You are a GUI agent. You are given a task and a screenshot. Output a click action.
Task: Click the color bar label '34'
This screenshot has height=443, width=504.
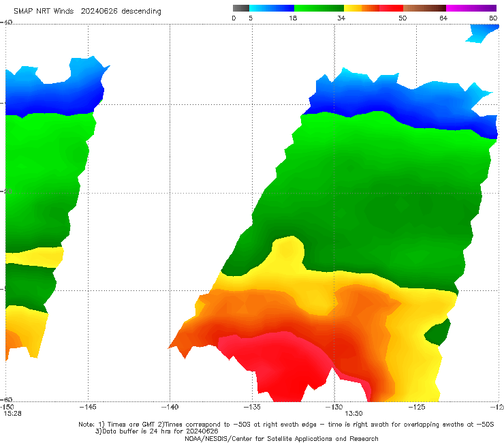[341, 18]
